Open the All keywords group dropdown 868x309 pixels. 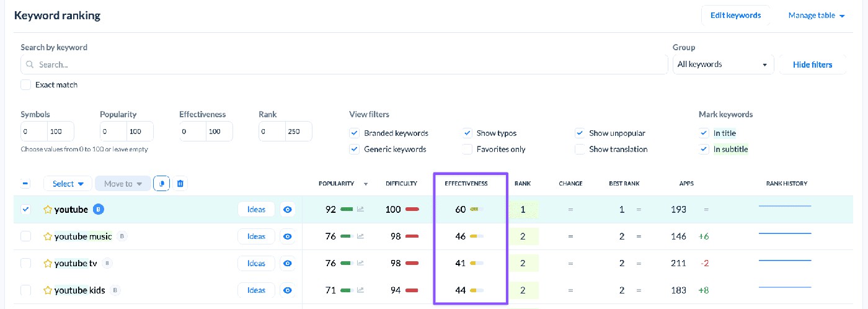click(723, 65)
